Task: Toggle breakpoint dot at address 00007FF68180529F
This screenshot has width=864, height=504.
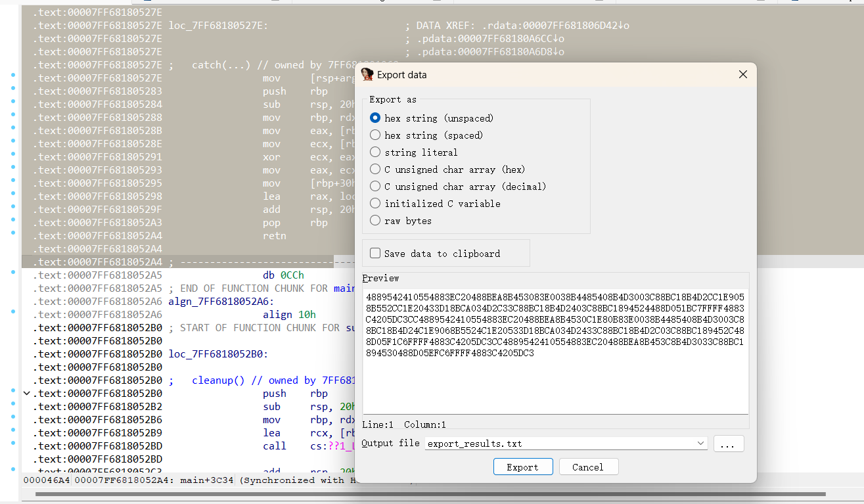Action: (x=13, y=207)
